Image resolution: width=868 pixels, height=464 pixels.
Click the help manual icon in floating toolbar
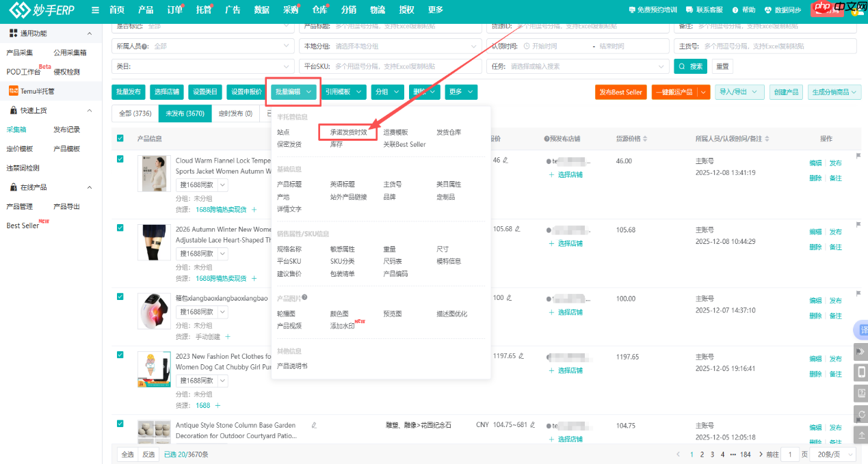(861, 394)
